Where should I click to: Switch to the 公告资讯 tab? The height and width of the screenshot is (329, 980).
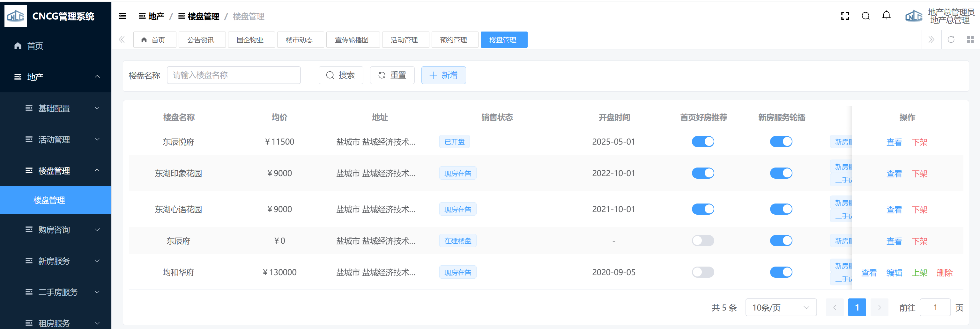click(x=201, y=40)
